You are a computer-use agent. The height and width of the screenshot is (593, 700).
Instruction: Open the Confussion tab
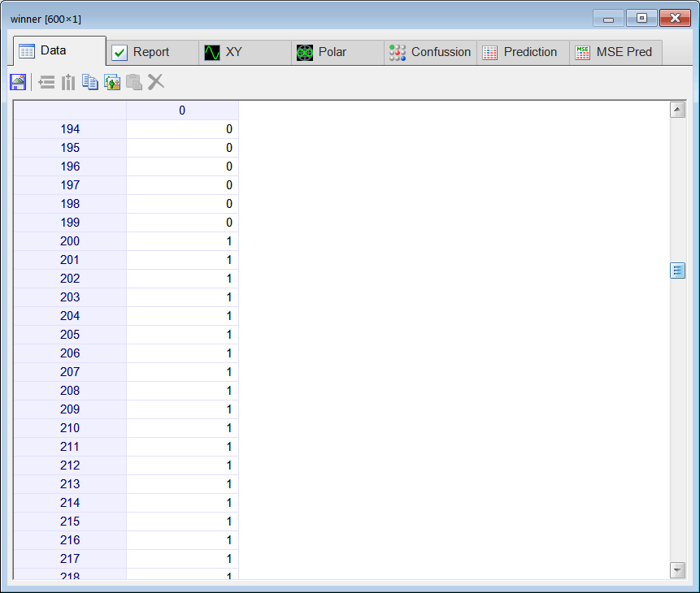tap(430, 52)
